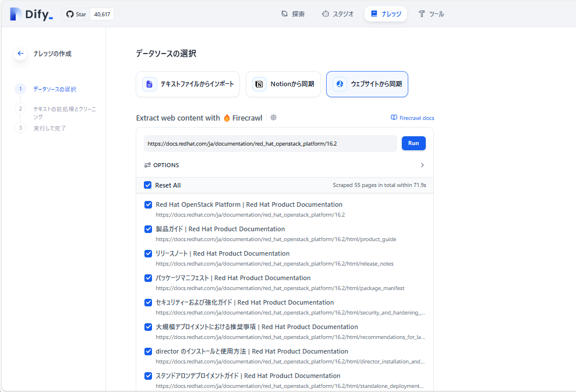Click the データソースの選択 page heading
Image resolution: width=576 pixels, height=392 pixels.
pos(166,54)
